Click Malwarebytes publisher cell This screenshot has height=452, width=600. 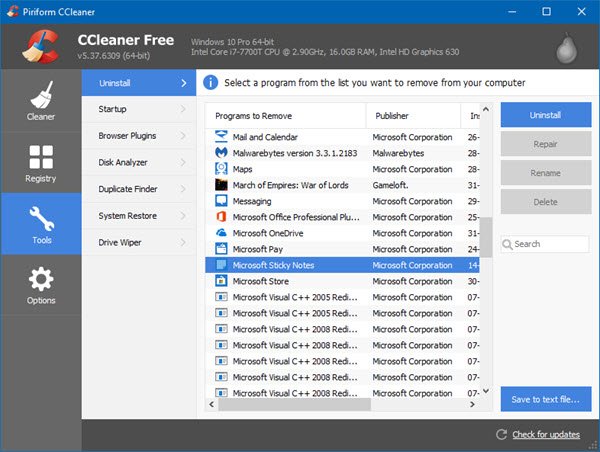coord(398,153)
